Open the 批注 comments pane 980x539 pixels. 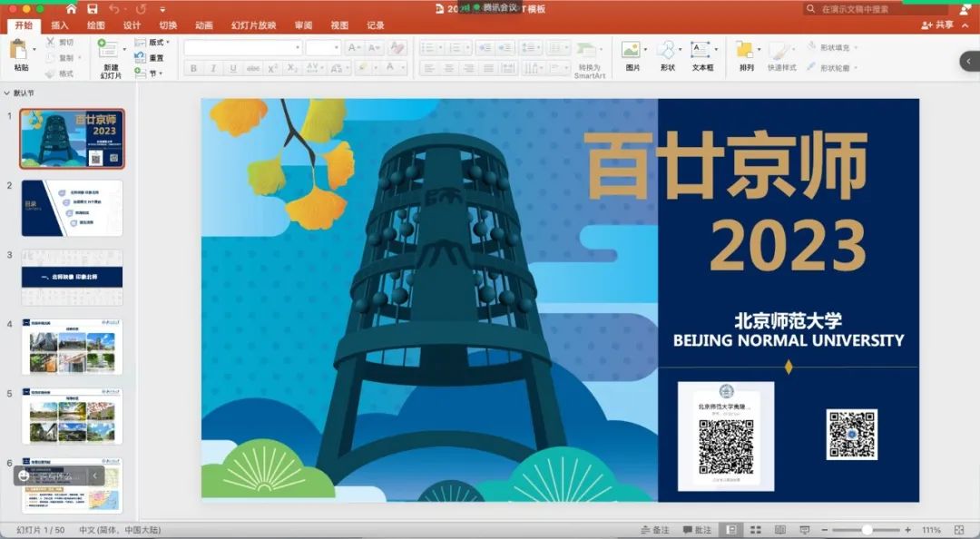pos(697,530)
